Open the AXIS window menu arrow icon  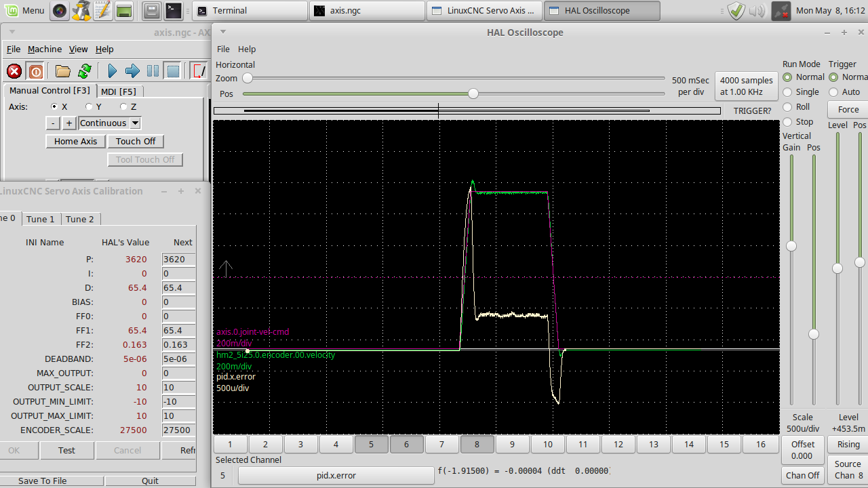coord(12,32)
